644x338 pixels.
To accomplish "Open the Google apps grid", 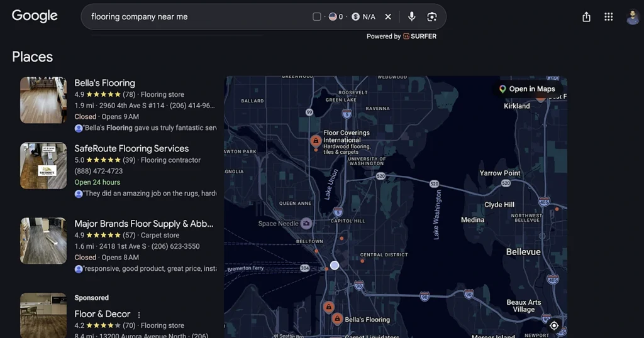I will (x=609, y=17).
